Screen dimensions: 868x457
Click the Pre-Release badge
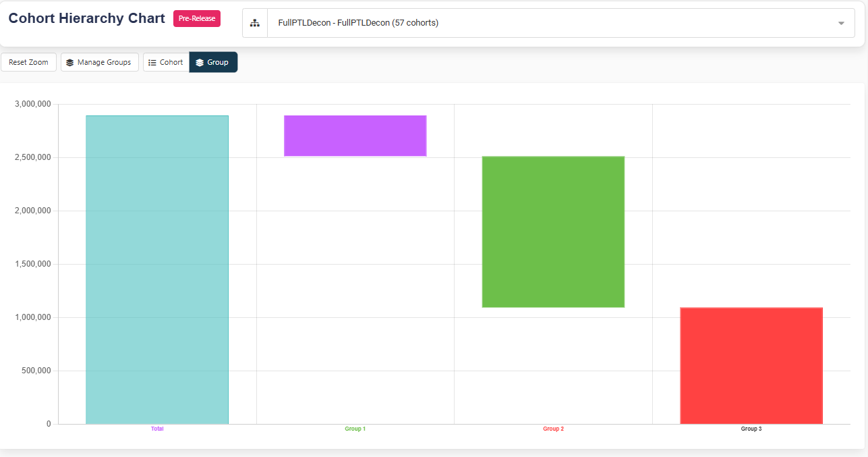[197, 19]
